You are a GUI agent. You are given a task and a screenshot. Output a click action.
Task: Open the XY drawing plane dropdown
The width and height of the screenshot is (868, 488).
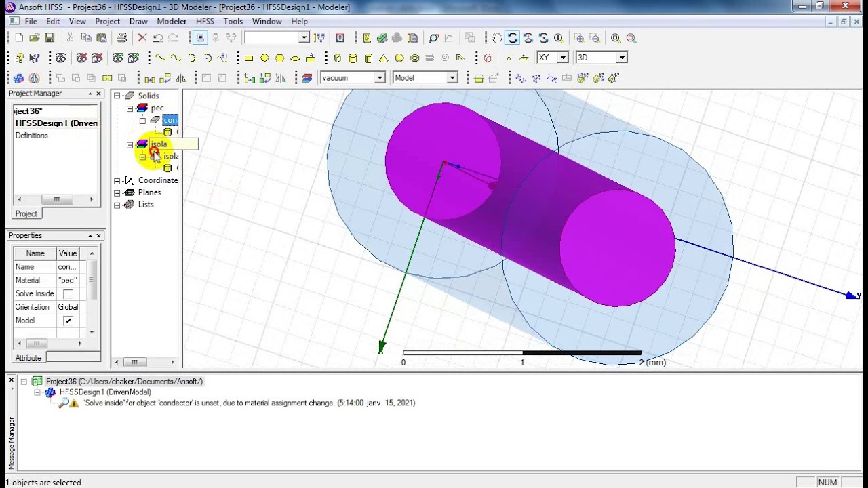pyautogui.click(x=563, y=58)
